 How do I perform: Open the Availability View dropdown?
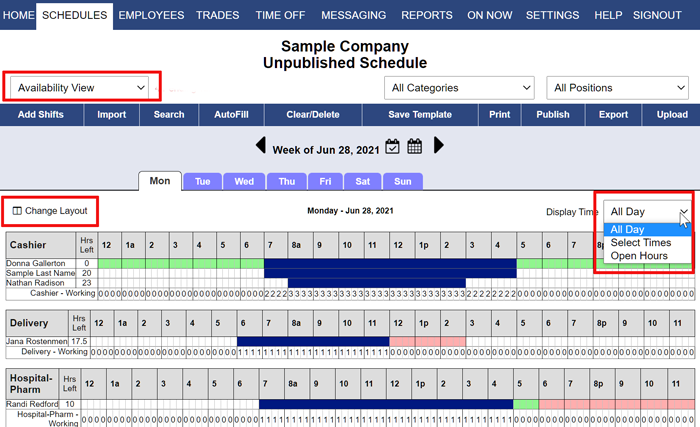click(80, 88)
